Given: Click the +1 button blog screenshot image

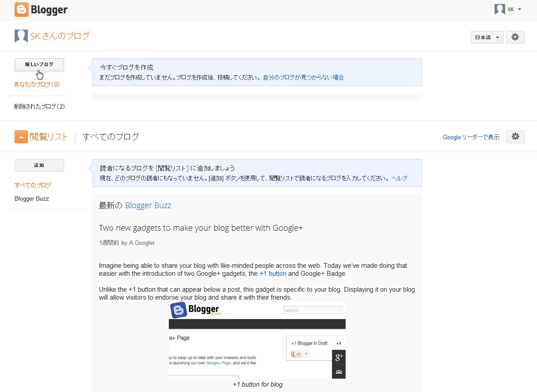Looking at the screenshot, I should point(257,340).
